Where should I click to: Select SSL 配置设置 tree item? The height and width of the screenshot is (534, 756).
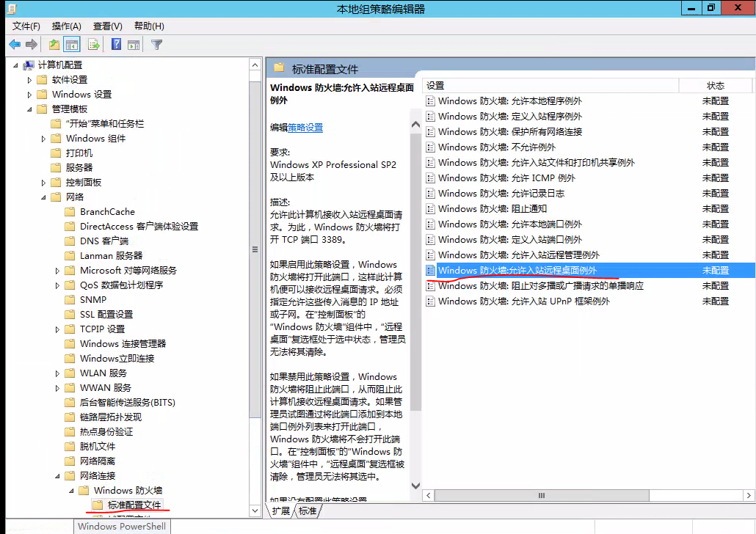(106, 314)
